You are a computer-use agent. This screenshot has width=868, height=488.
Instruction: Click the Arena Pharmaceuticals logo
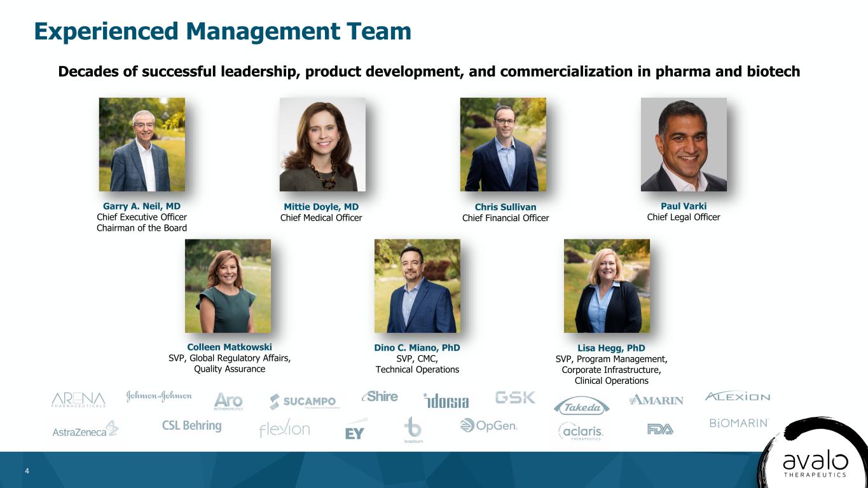point(78,400)
